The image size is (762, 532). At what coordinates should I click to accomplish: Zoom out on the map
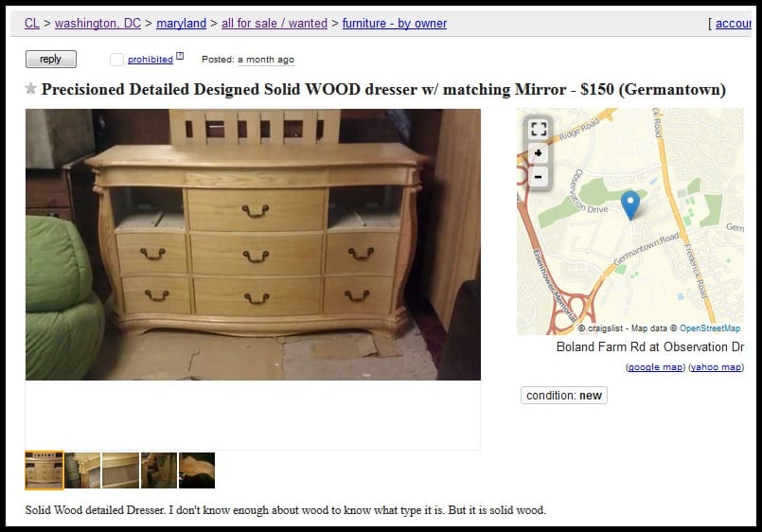pyautogui.click(x=539, y=176)
